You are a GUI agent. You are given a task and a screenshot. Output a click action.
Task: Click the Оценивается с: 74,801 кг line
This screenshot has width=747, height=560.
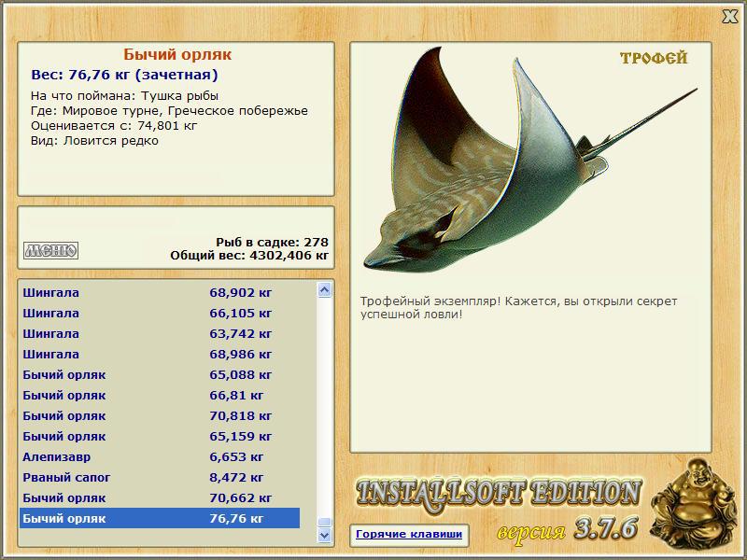click(114, 126)
